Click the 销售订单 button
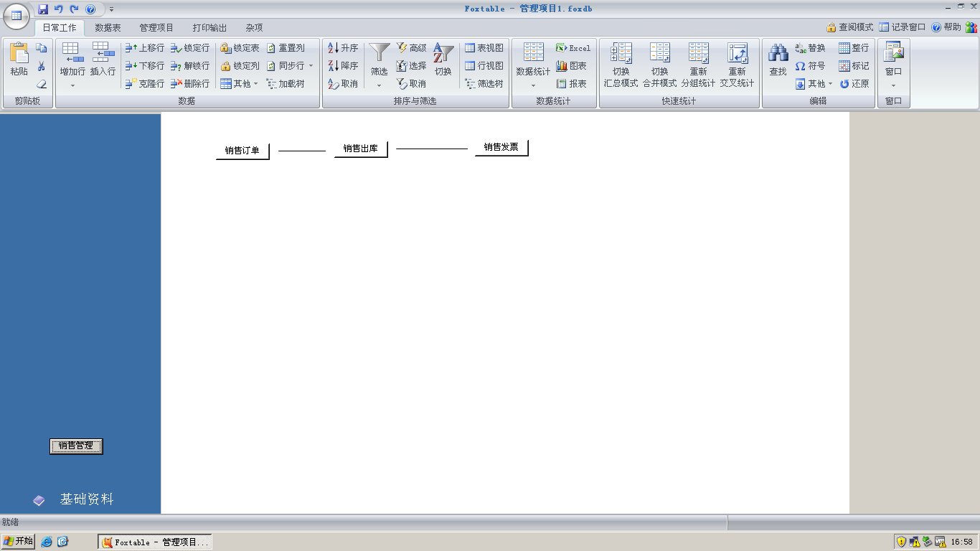This screenshot has width=980, height=551. tap(242, 151)
